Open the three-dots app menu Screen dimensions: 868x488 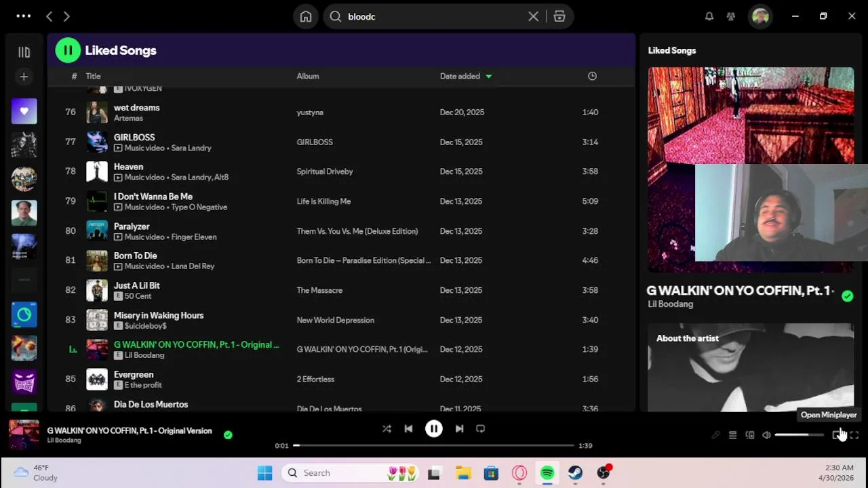(x=23, y=16)
